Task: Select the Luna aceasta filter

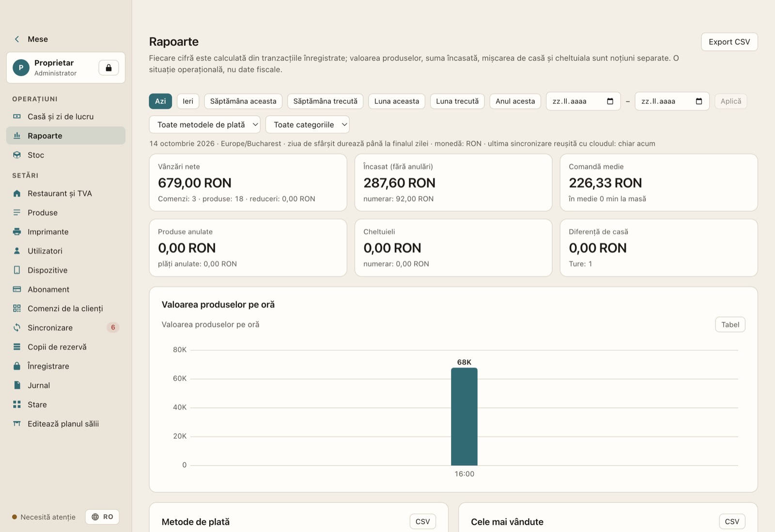Action: [x=397, y=101]
